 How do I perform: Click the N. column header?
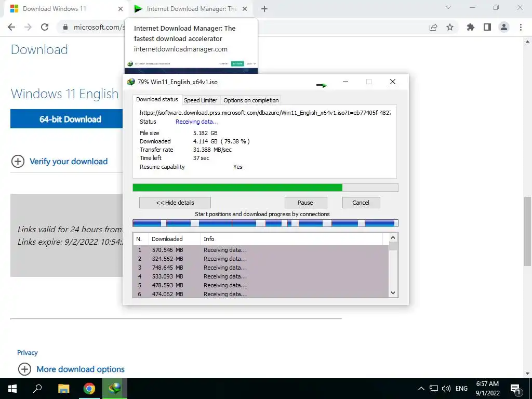tap(141, 239)
